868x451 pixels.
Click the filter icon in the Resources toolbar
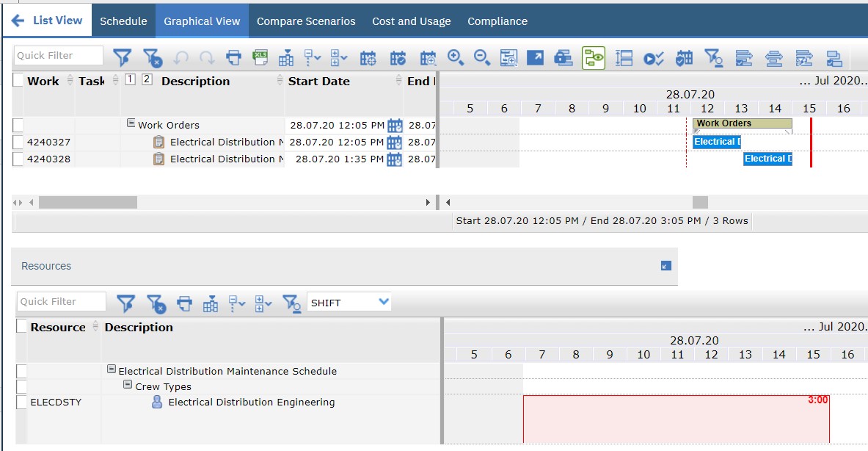(x=126, y=301)
